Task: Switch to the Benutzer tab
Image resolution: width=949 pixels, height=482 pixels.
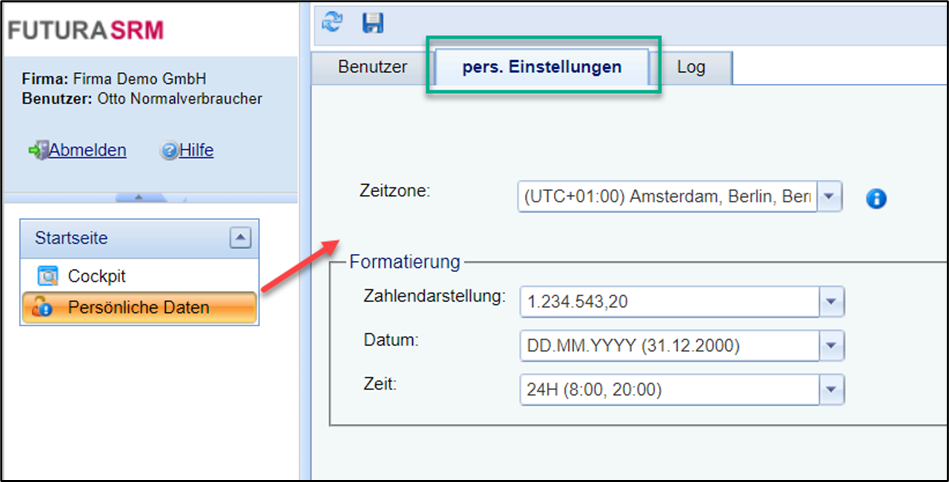Action: coord(372,67)
